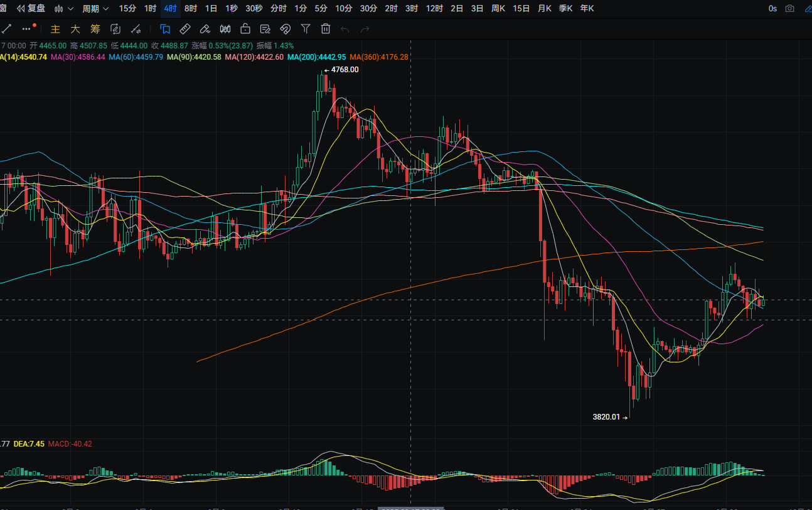Click the MA(360) orange indicator label
The height and width of the screenshot is (510, 812).
pos(378,57)
